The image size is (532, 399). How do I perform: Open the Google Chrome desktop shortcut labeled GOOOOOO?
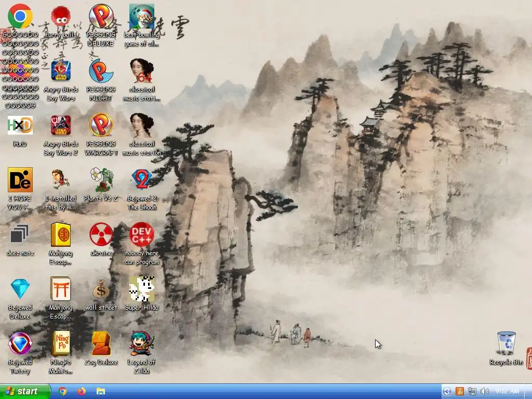pos(20,16)
